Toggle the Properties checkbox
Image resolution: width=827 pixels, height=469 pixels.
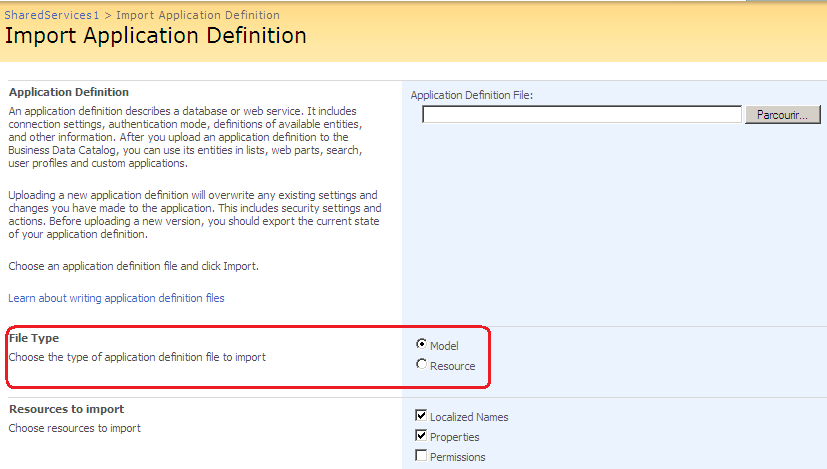tap(421, 436)
